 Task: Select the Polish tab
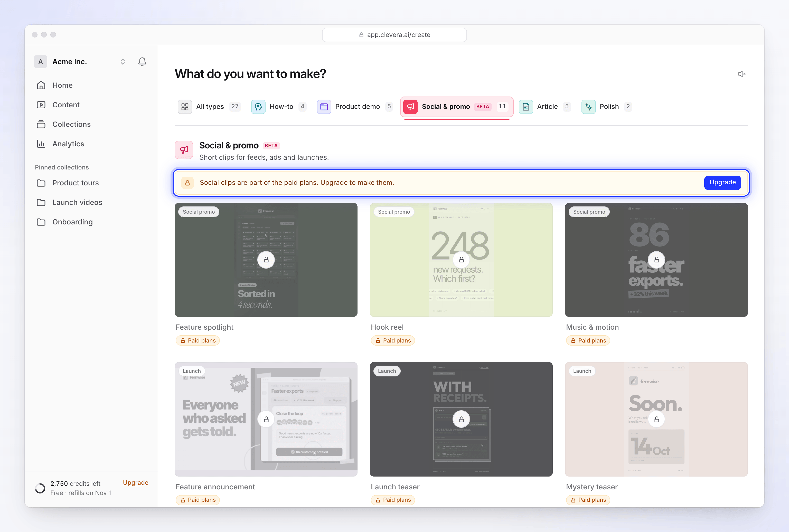607,107
